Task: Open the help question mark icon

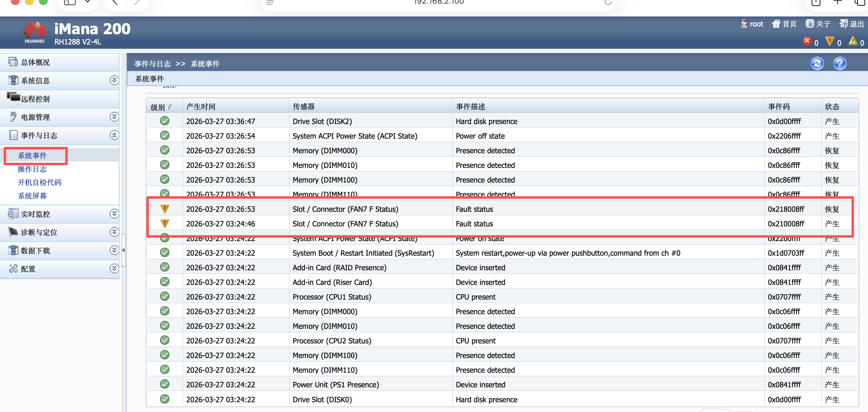Action: pos(839,63)
